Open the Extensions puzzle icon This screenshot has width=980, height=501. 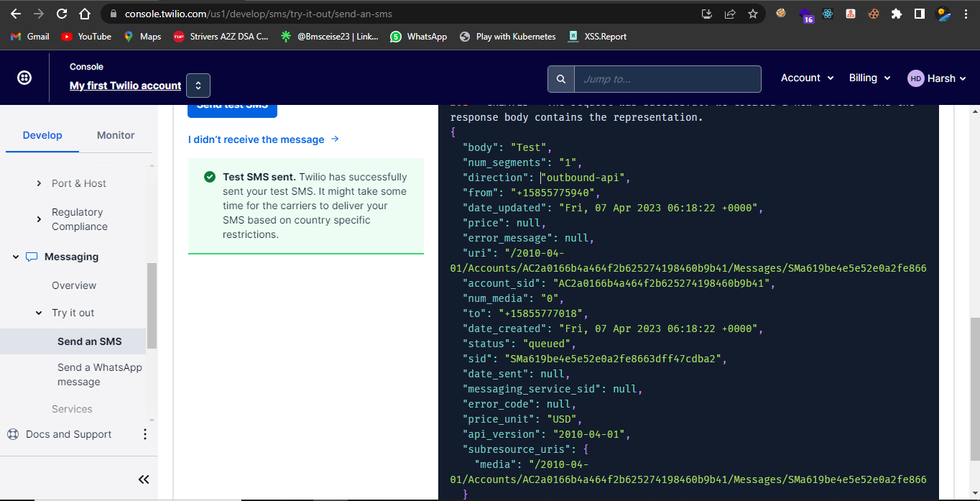896,14
